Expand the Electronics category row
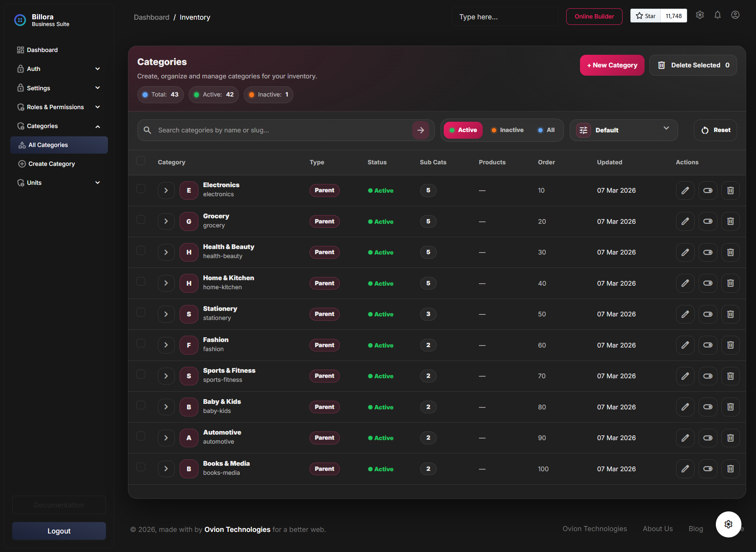756x552 pixels. [166, 190]
